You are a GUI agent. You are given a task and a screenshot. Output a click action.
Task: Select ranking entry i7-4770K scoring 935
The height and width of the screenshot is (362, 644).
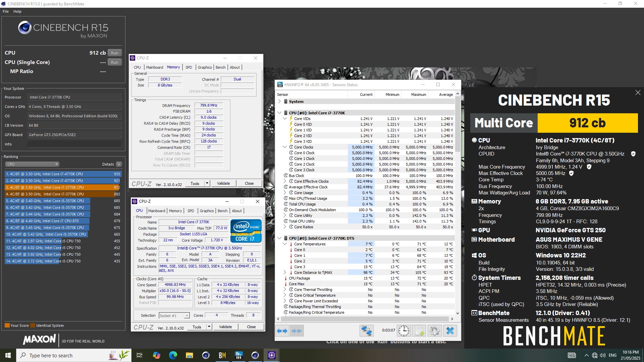pos(63,174)
